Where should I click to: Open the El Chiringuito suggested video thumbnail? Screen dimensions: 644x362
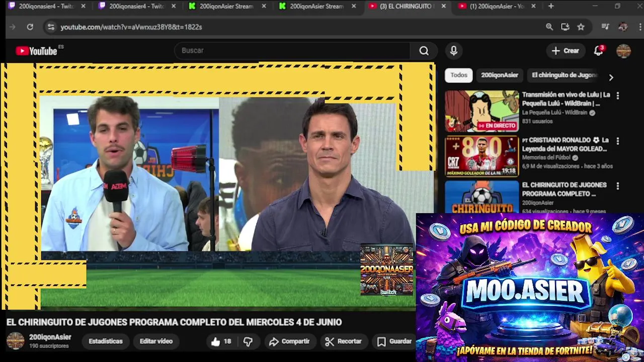tap(481, 197)
